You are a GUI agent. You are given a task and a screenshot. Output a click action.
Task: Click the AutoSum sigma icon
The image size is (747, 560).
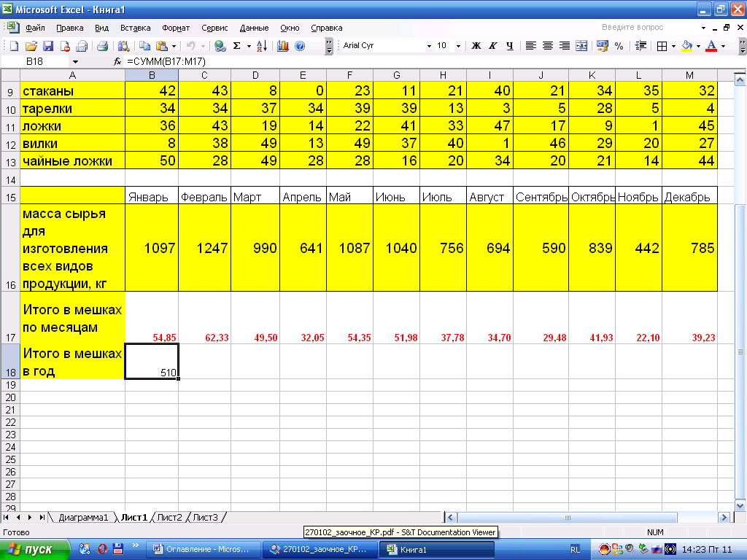[x=236, y=46]
